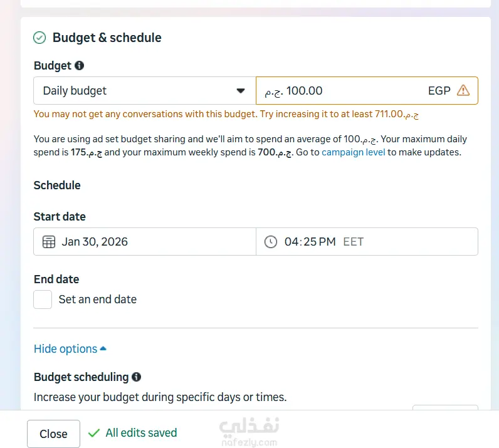This screenshot has height=448, width=499.
Task: Click the green checkmark beside Budget & schedule
Action: pyautogui.click(x=39, y=38)
